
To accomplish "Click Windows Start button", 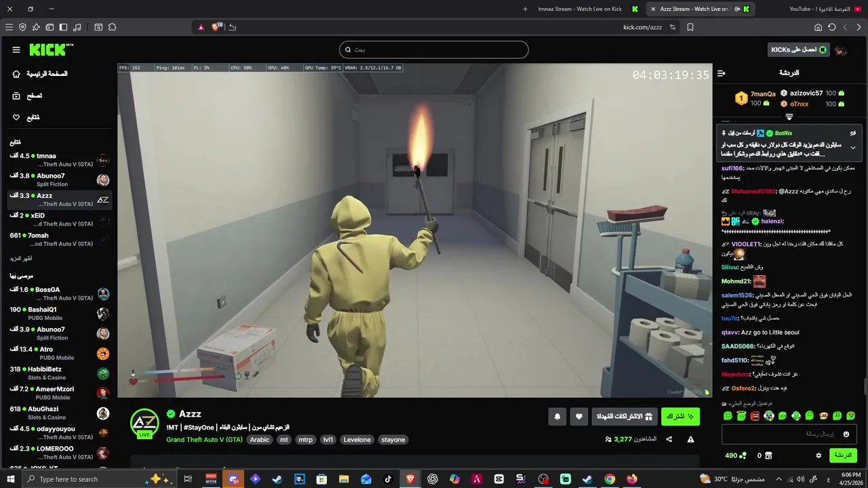I will [12, 479].
